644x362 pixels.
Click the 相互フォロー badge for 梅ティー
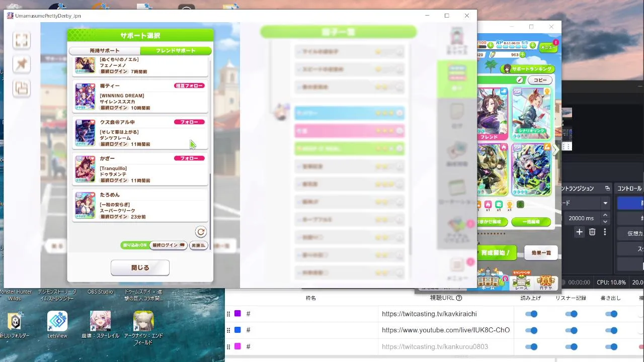(x=189, y=86)
